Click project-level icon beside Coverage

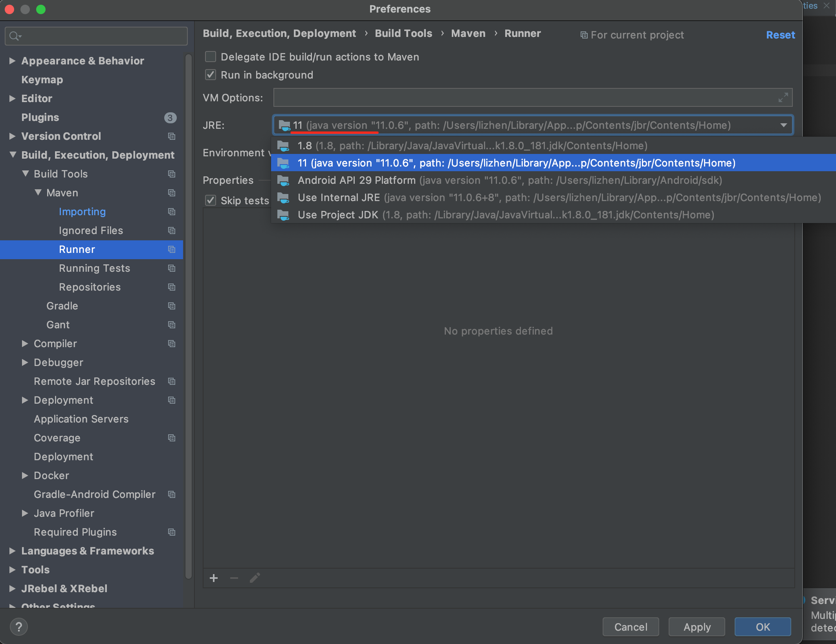(172, 438)
